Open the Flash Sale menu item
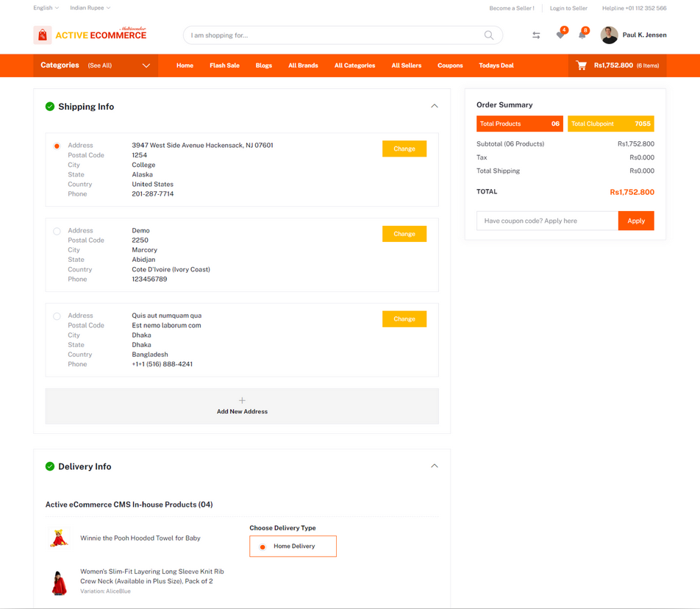 pos(224,65)
